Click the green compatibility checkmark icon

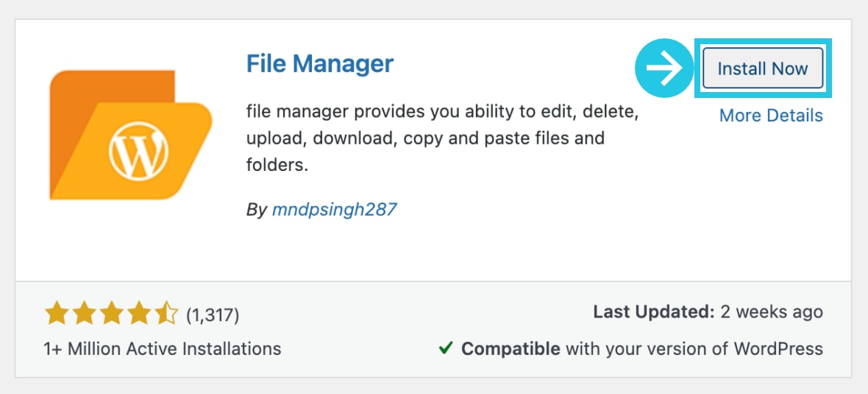tap(446, 348)
